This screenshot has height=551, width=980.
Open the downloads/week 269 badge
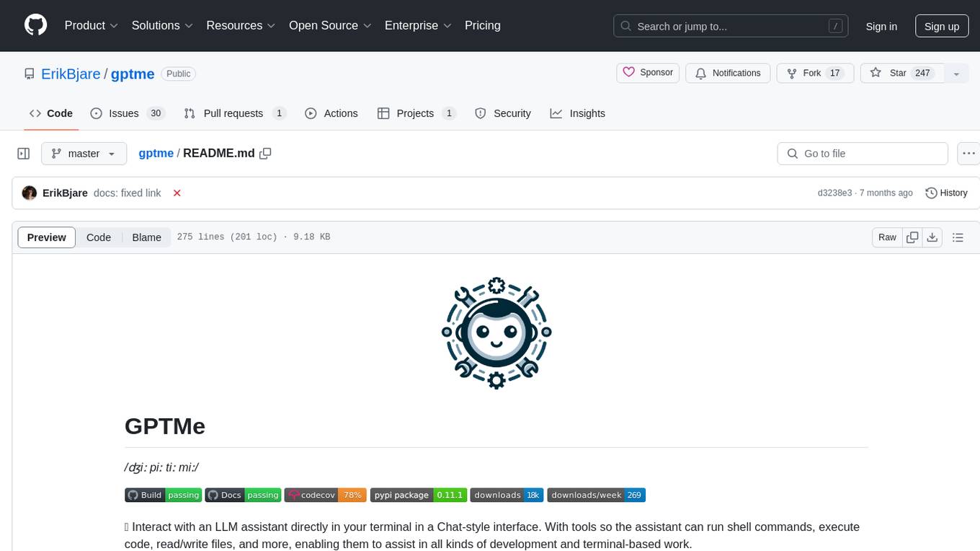(x=597, y=495)
